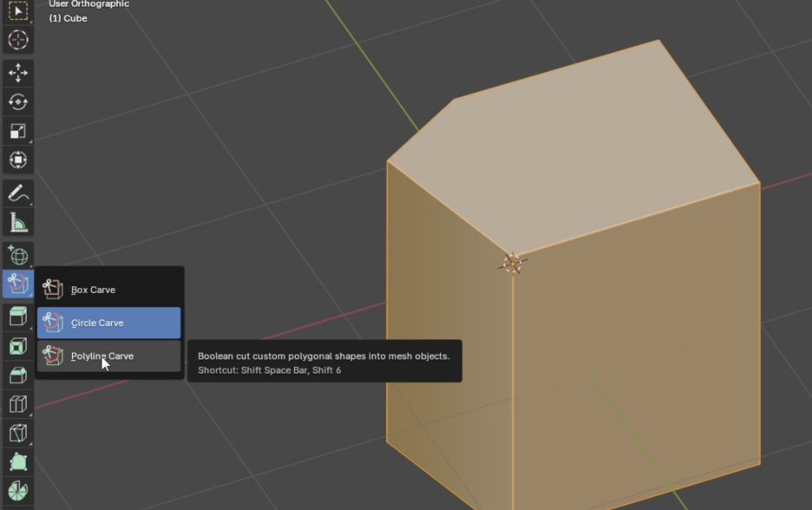
Task: Activate the Inset Faces tool
Action: pyautogui.click(x=18, y=346)
